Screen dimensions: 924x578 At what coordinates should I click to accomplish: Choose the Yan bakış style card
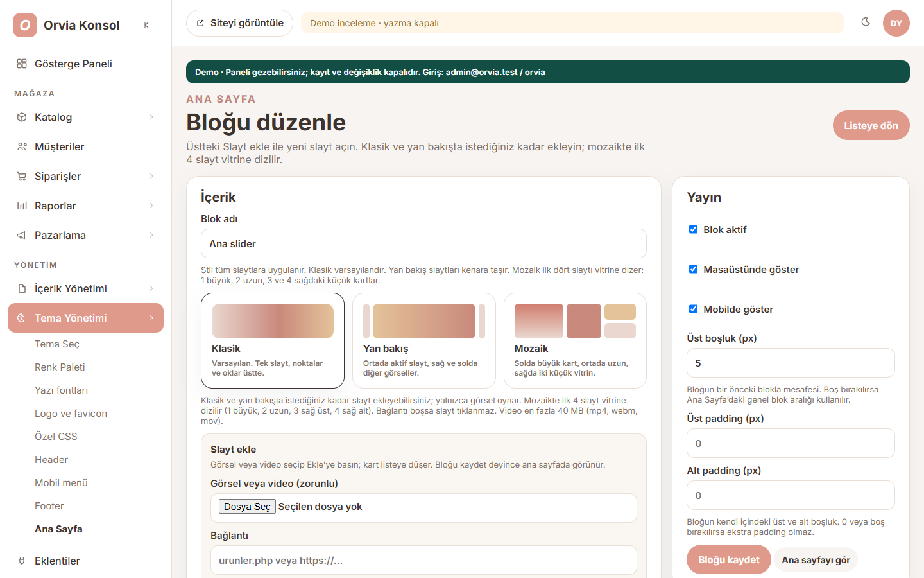click(x=424, y=341)
